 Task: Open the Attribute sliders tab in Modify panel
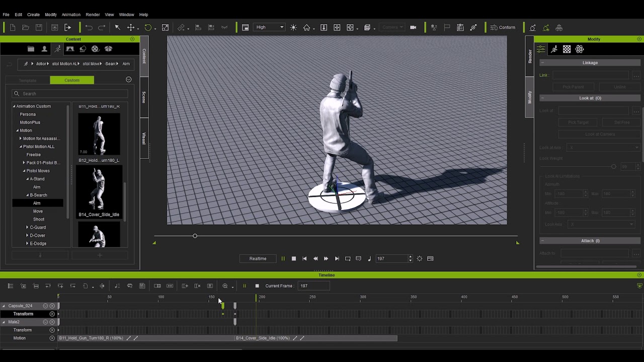click(541, 49)
